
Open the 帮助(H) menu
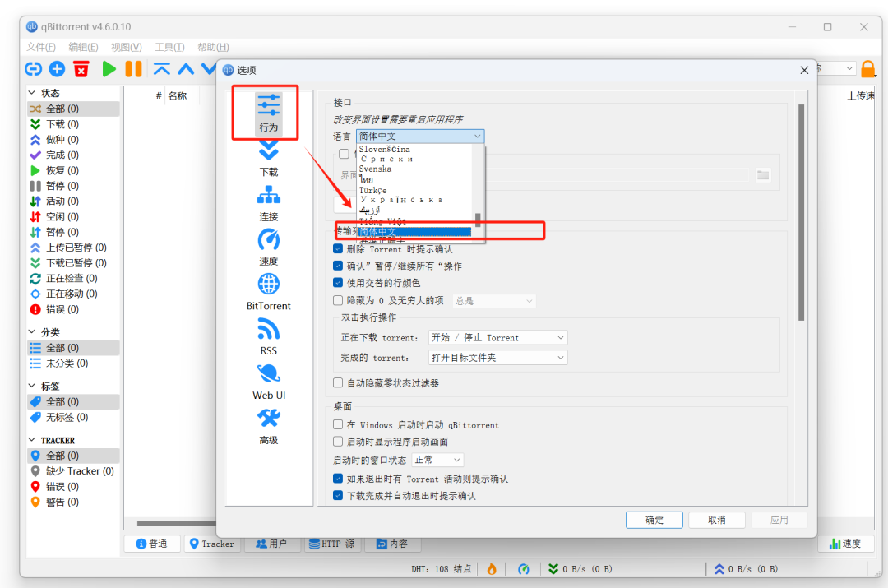(213, 47)
